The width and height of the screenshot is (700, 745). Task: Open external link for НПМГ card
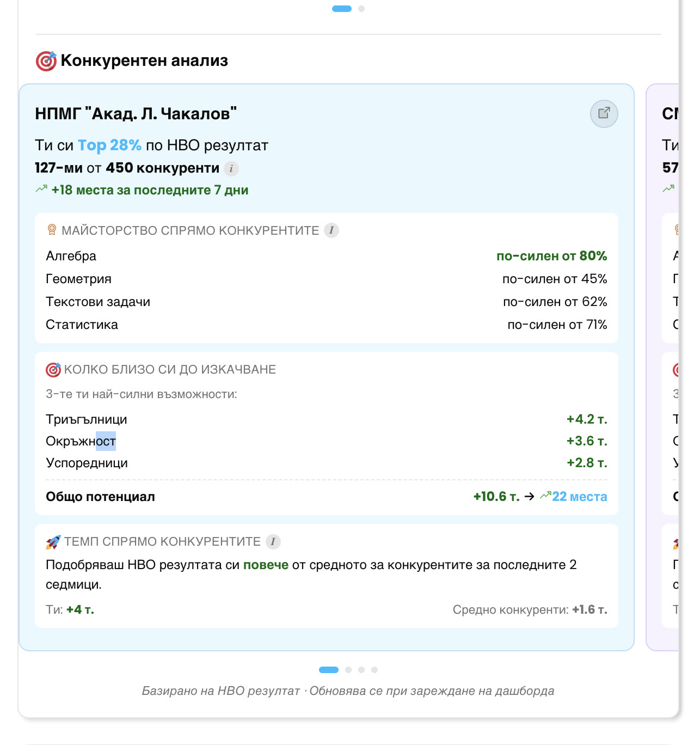604,113
